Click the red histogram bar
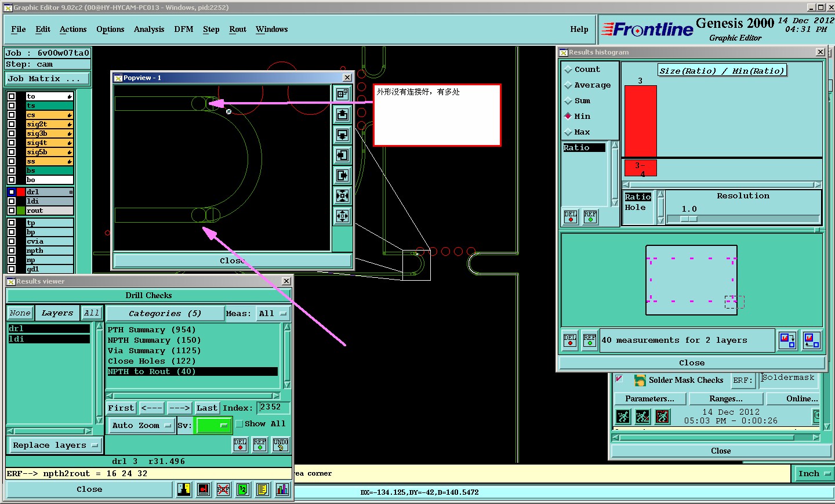835x504 pixels. coord(641,121)
